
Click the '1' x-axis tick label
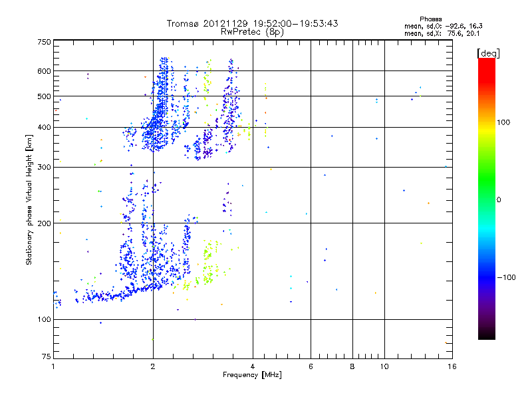pos(53,366)
